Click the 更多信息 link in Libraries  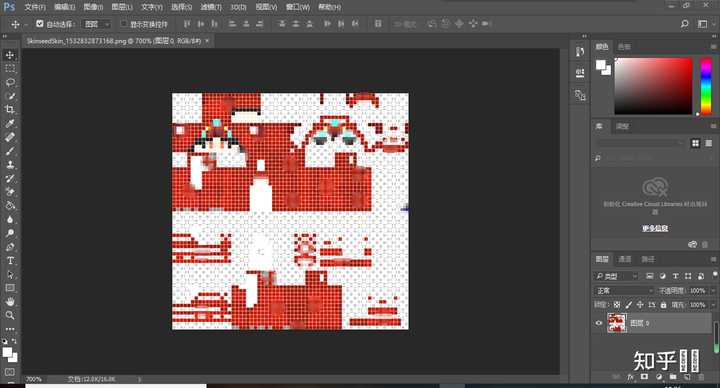655,228
